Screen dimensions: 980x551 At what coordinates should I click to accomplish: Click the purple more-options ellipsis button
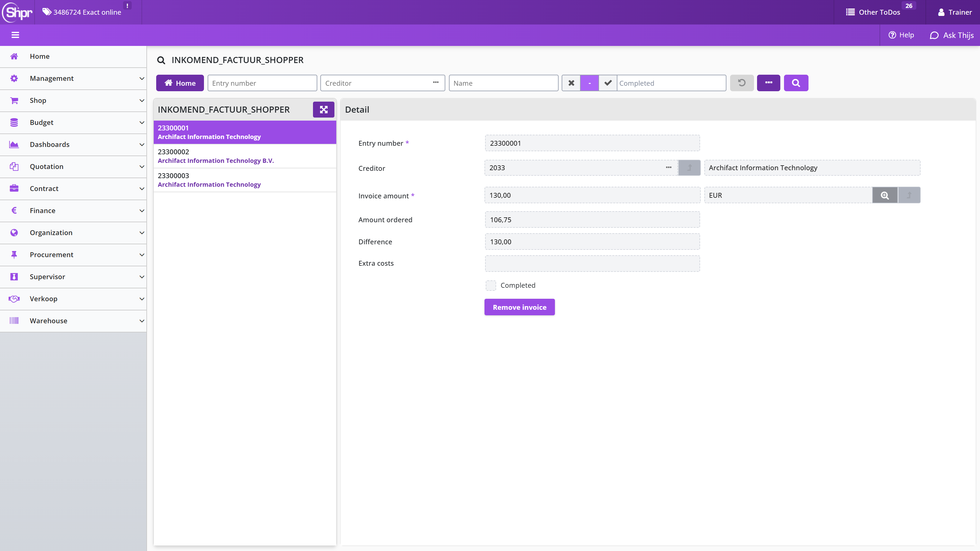pyautogui.click(x=768, y=83)
